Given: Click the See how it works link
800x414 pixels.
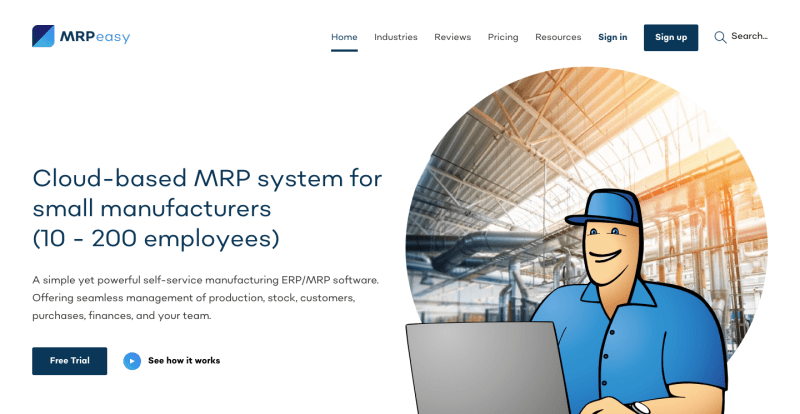Looking at the screenshot, I should click(x=184, y=361).
